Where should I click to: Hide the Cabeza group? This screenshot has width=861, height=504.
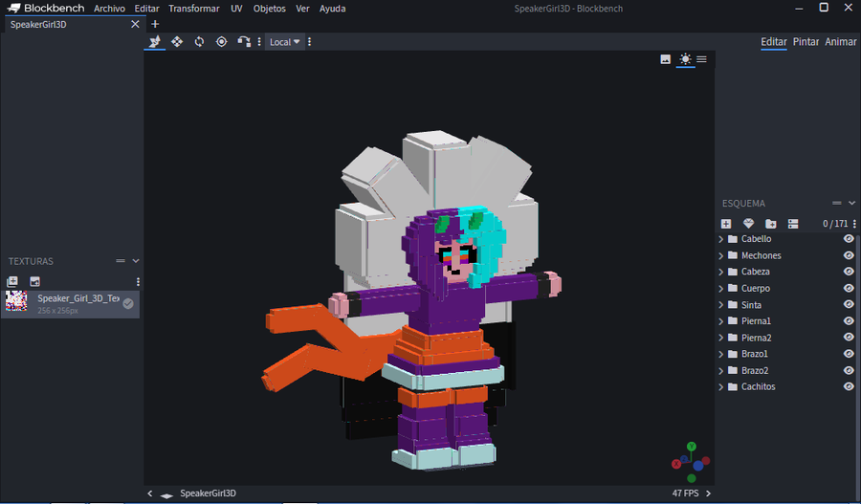click(849, 272)
